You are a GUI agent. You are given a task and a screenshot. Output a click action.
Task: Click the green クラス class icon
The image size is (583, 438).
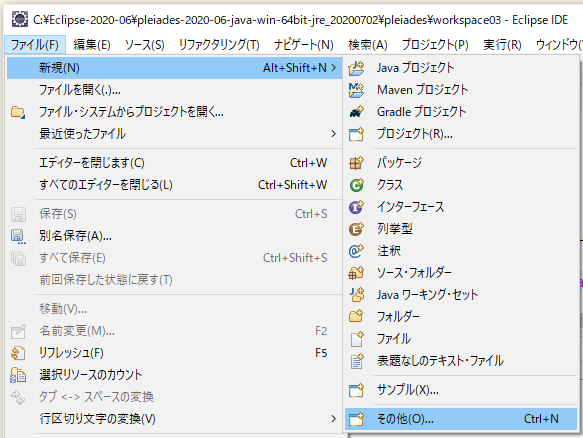tap(357, 185)
